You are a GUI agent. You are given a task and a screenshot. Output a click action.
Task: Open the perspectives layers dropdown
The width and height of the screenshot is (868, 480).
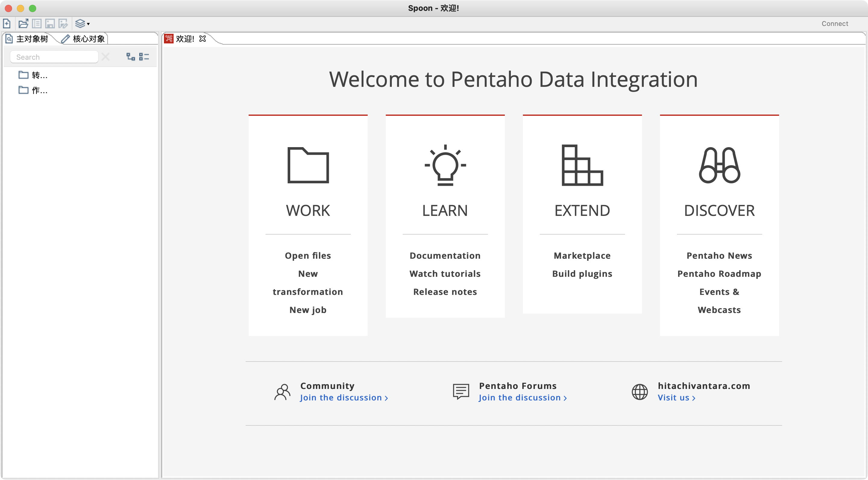(82, 24)
